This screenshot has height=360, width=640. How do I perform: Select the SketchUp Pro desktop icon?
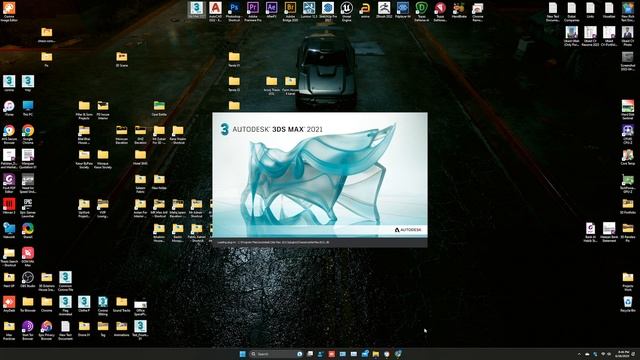[328, 11]
